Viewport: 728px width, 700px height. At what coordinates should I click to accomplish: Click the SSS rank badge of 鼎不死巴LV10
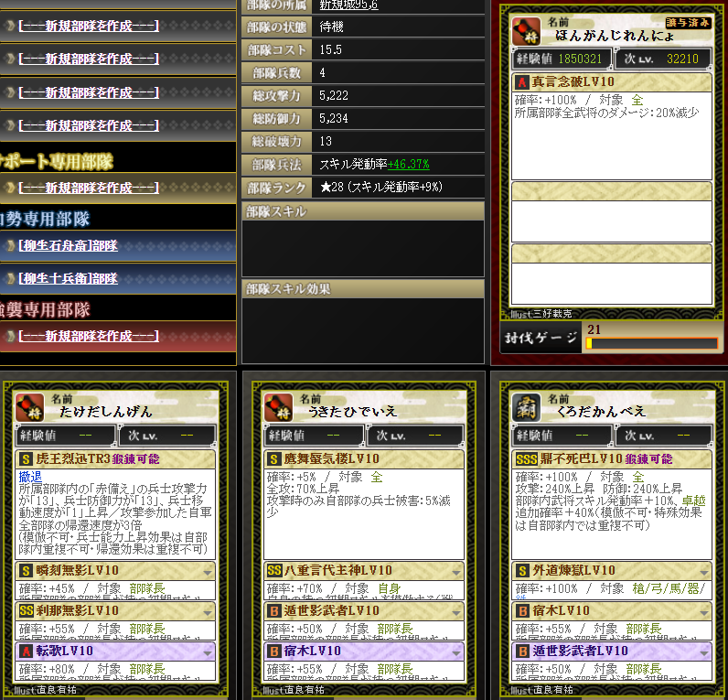[526, 459]
